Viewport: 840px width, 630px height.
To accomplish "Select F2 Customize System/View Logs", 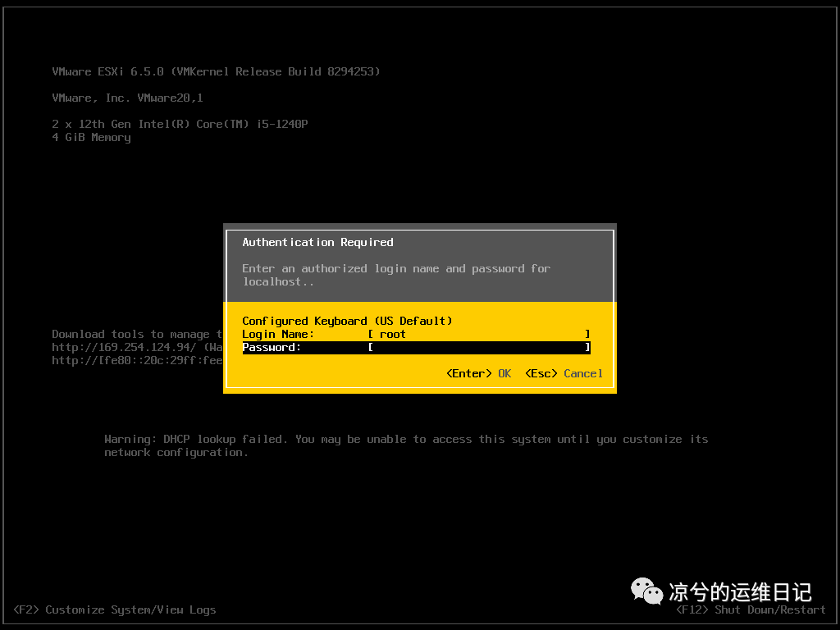I will tap(115, 609).
